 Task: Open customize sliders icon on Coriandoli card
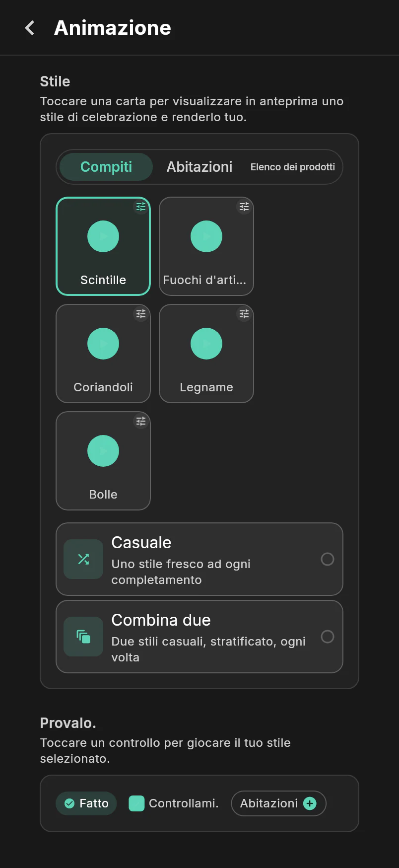(x=141, y=314)
